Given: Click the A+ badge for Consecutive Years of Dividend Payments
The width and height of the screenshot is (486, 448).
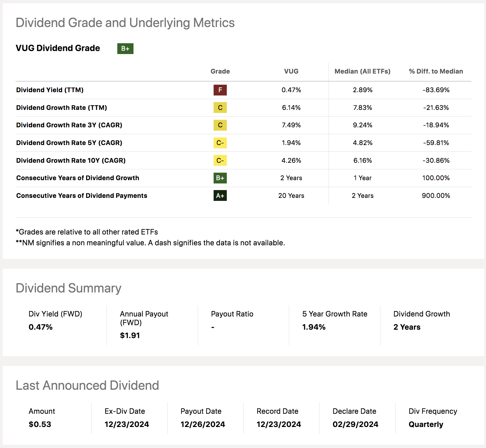Looking at the screenshot, I should pyautogui.click(x=220, y=195).
